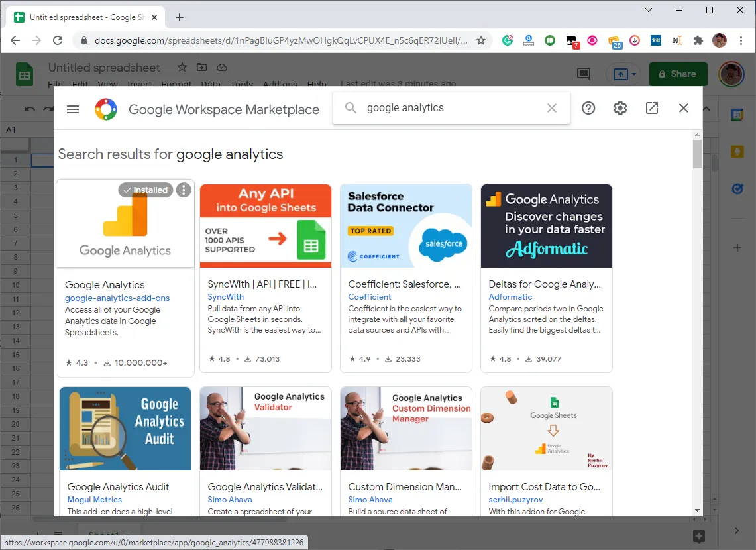Viewport: 756px width, 550px height.
Task: Click the Google Workspace Marketplace logo
Action: pyautogui.click(x=106, y=109)
